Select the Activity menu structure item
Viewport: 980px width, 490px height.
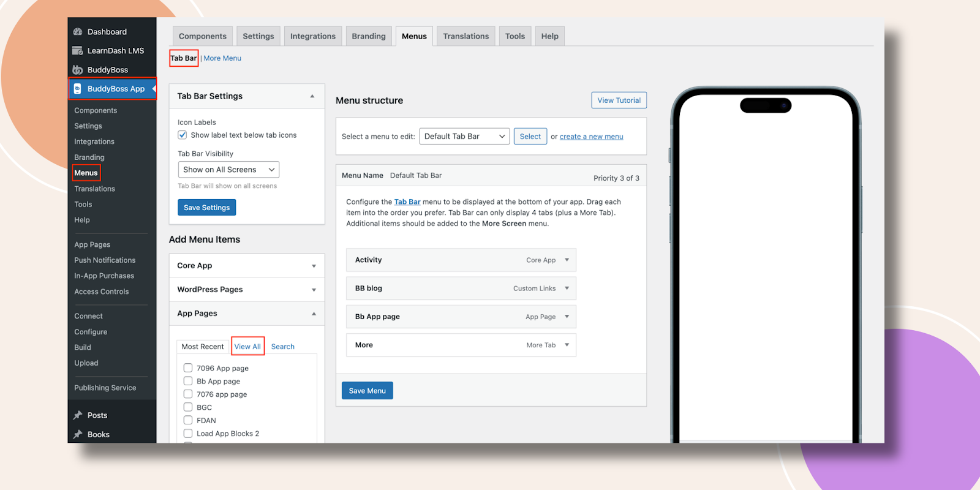[461, 260]
